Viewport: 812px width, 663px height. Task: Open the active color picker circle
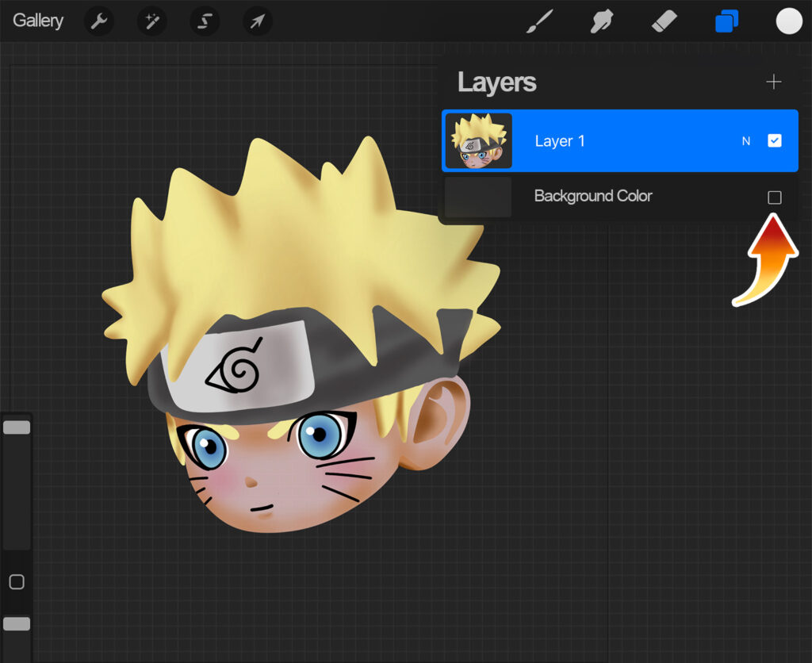point(789,21)
